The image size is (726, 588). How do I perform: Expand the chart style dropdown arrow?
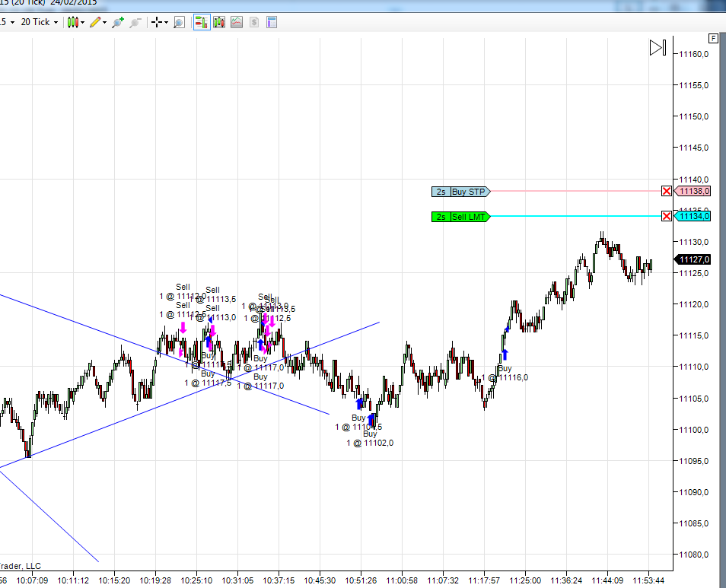83,22
